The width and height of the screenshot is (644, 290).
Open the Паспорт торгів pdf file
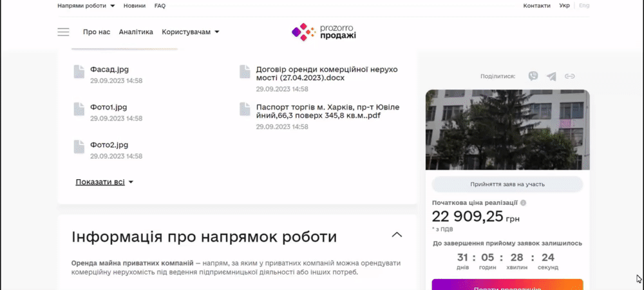point(328,111)
